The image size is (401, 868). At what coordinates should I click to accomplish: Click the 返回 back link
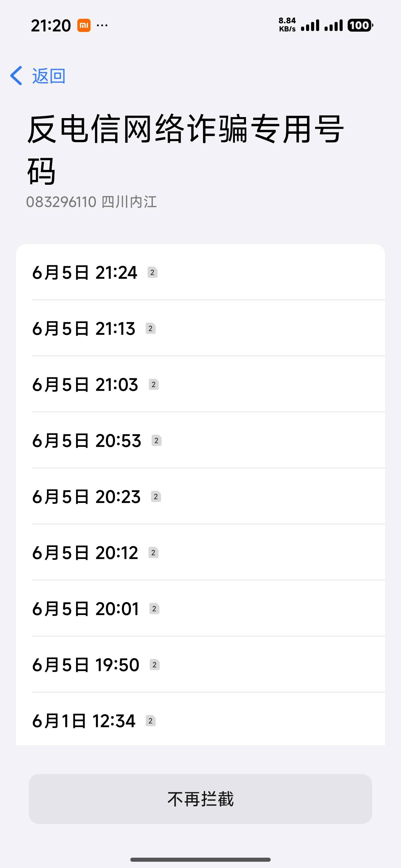(x=49, y=76)
